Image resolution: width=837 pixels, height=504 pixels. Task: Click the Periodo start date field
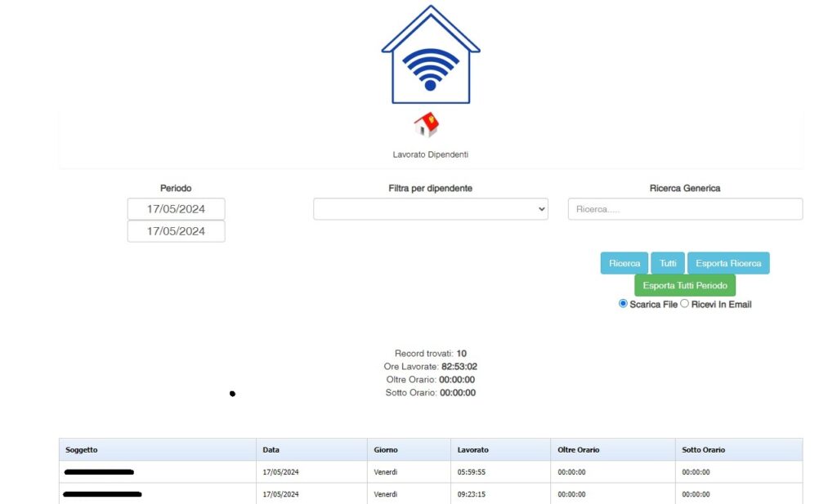tap(176, 209)
